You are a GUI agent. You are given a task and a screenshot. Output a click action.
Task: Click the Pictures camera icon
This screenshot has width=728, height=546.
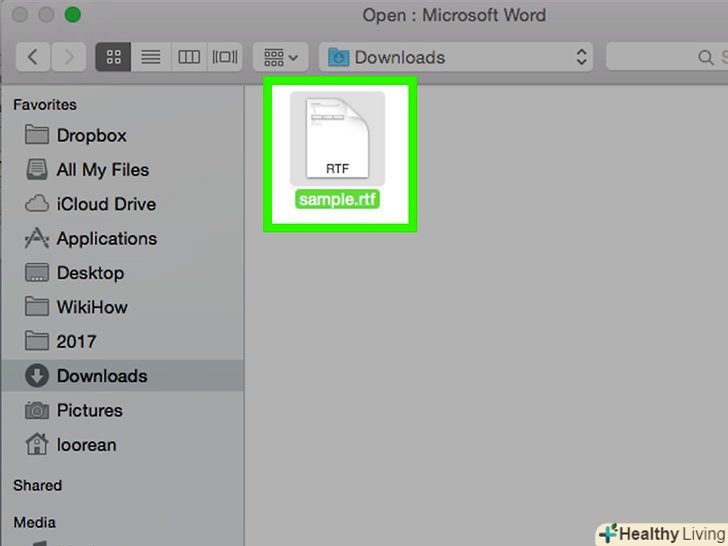(x=37, y=410)
